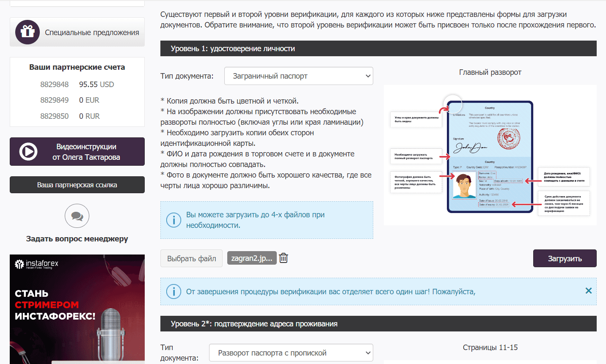Select partner account 8829848

point(77,85)
